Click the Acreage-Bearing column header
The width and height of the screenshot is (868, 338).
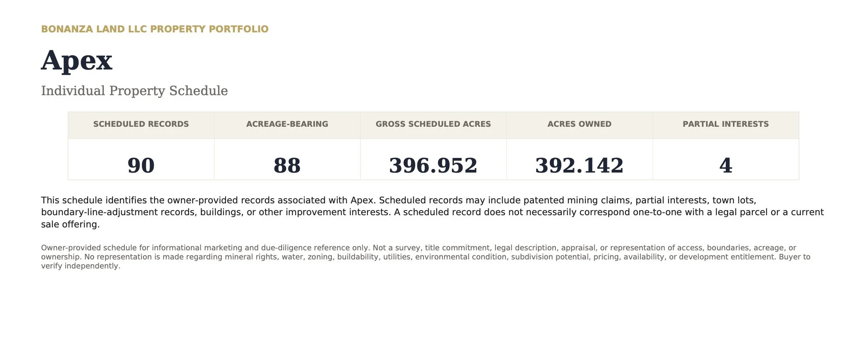coord(287,124)
